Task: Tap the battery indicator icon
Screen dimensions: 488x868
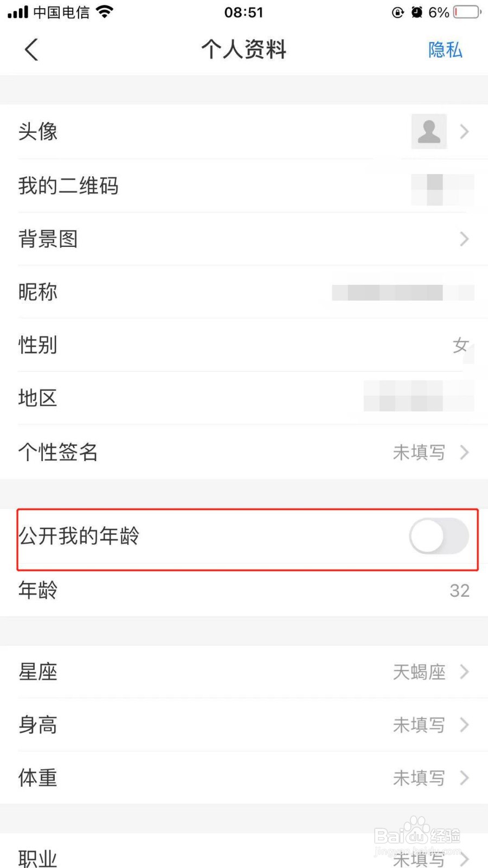Action: click(x=467, y=12)
